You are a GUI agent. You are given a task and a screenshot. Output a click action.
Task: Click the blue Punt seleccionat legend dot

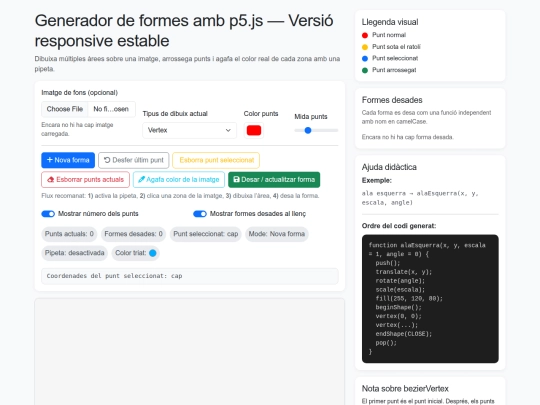point(365,59)
